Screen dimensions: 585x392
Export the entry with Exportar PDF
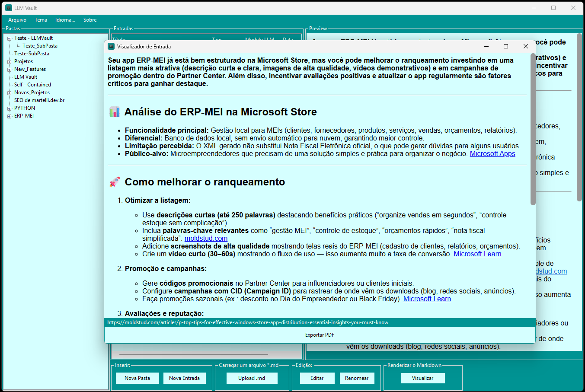click(320, 335)
